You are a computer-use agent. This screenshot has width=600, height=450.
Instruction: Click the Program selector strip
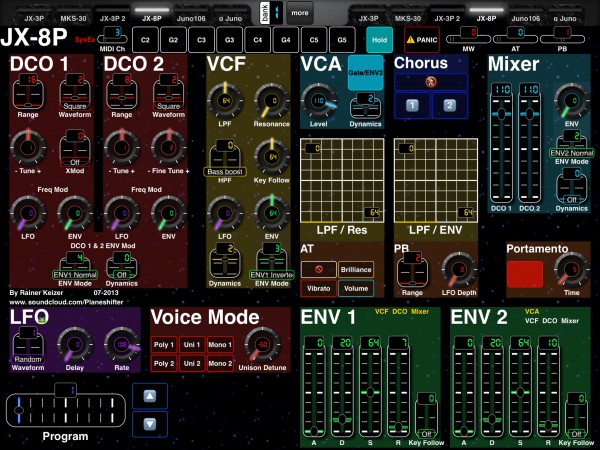coord(65,409)
